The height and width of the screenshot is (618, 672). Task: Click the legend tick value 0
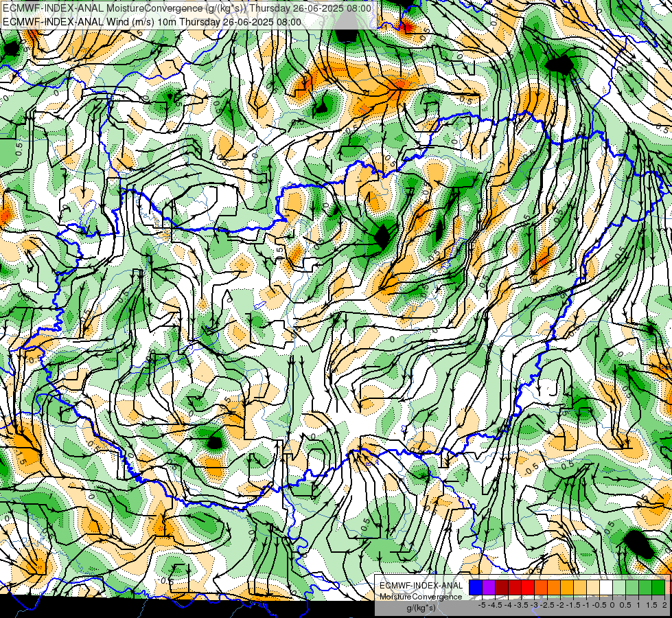[x=612, y=605]
